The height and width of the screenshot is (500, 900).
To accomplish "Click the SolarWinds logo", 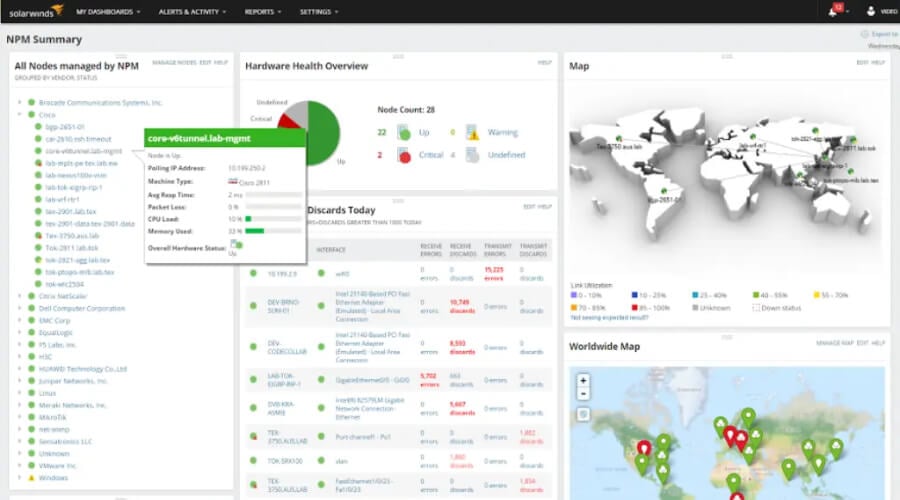I will click(36, 11).
